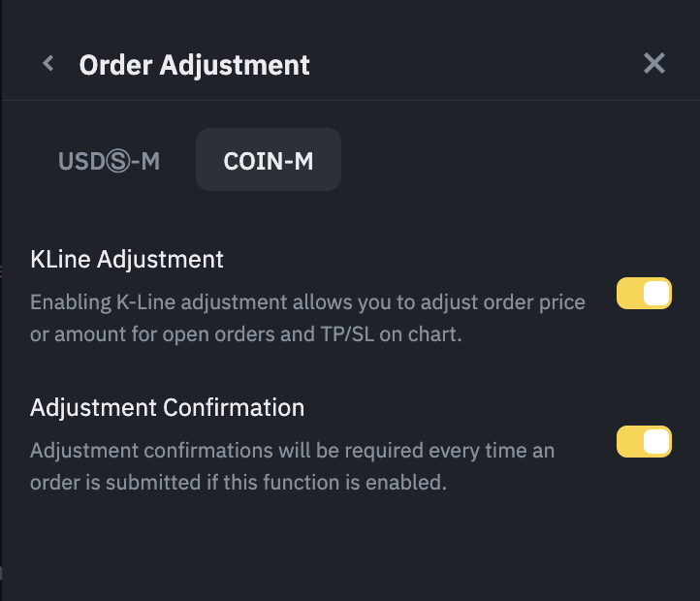
Task: Click the empty area below Adjustment Confirmation
Action: [349, 548]
